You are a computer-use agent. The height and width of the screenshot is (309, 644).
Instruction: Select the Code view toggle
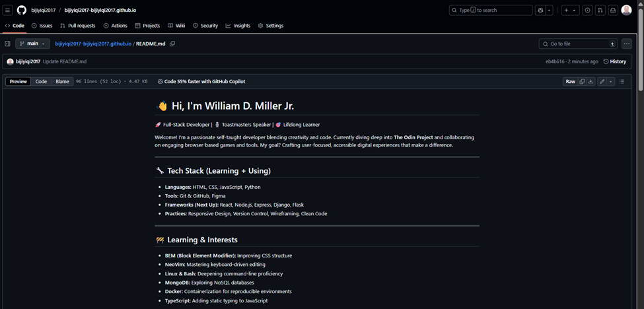point(41,82)
